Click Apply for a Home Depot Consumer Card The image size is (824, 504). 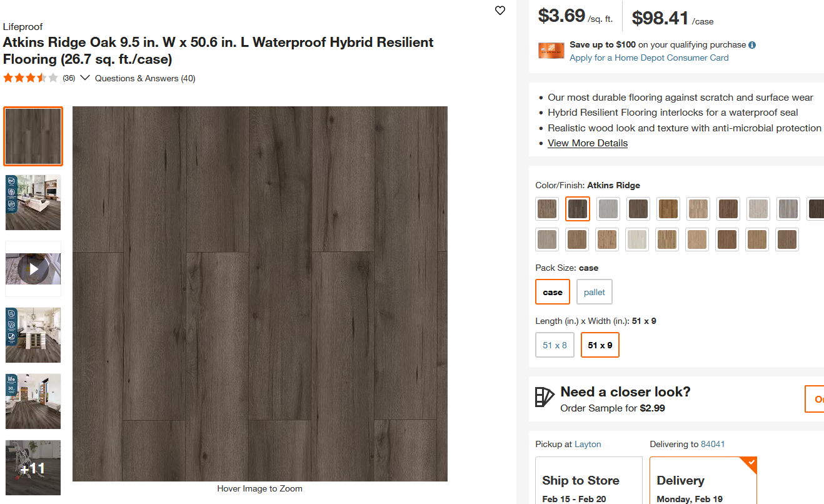click(x=649, y=58)
